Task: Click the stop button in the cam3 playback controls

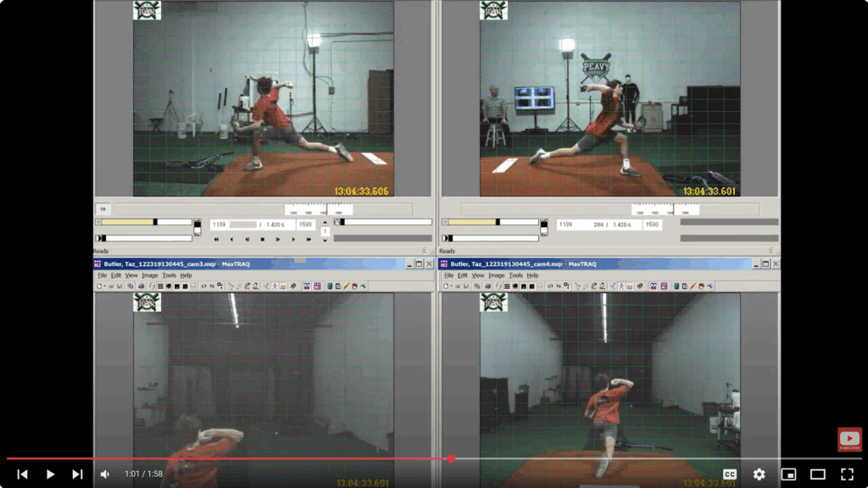Action: click(262, 240)
